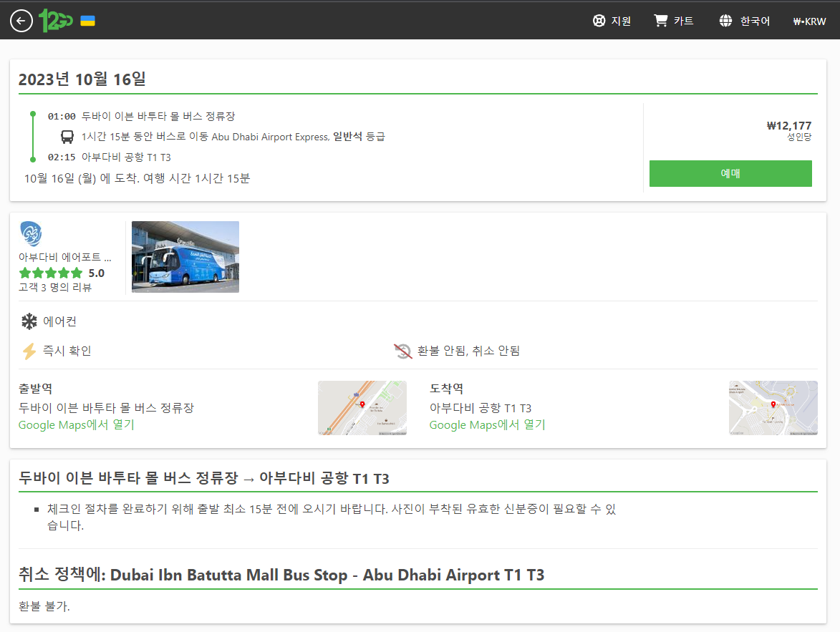This screenshot has height=632, width=840.
Task: Click 환불 안됨, 취소 안됨 text
Action: (x=468, y=351)
